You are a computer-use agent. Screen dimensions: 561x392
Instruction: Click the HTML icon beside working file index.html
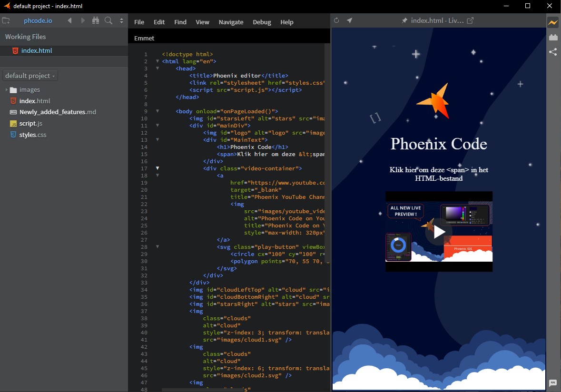(15, 51)
